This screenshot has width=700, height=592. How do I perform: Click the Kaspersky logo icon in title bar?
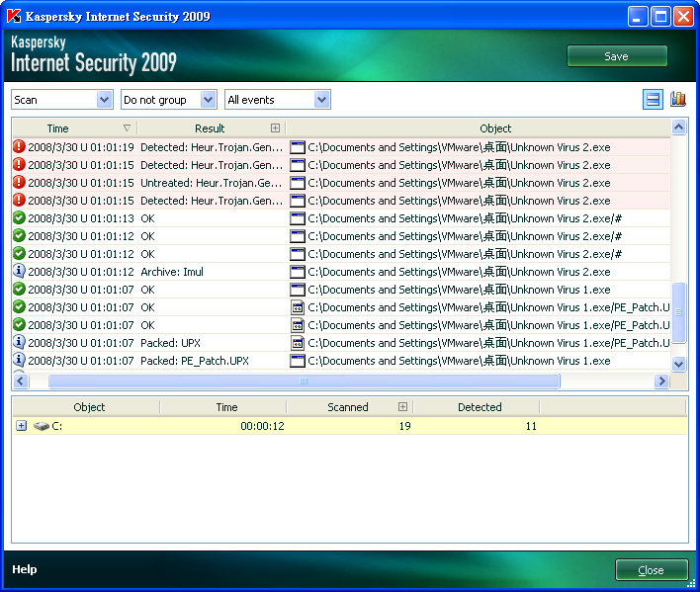point(14,16)
